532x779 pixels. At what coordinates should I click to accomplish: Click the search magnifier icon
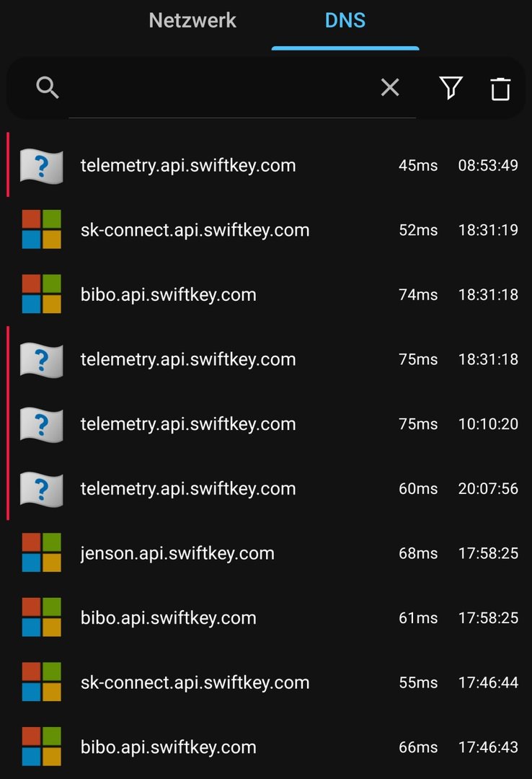tap(48, 88)
